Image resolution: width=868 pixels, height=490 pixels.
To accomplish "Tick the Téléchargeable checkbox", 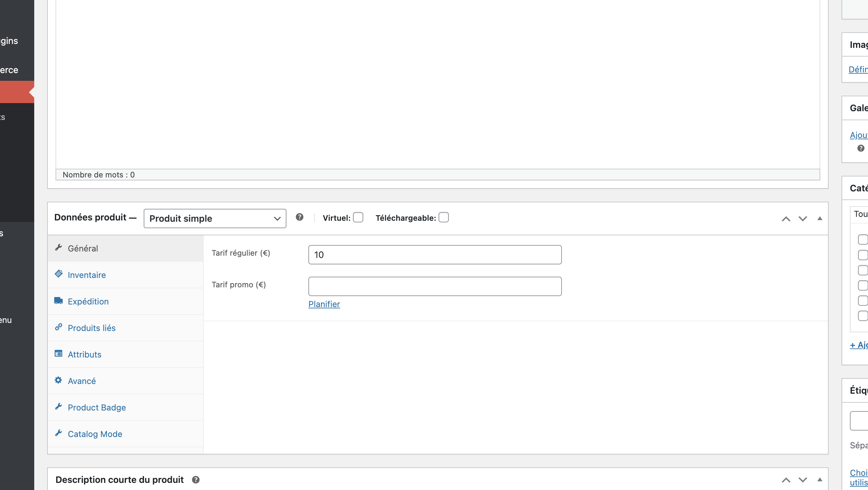I will [x=443, y=218].
